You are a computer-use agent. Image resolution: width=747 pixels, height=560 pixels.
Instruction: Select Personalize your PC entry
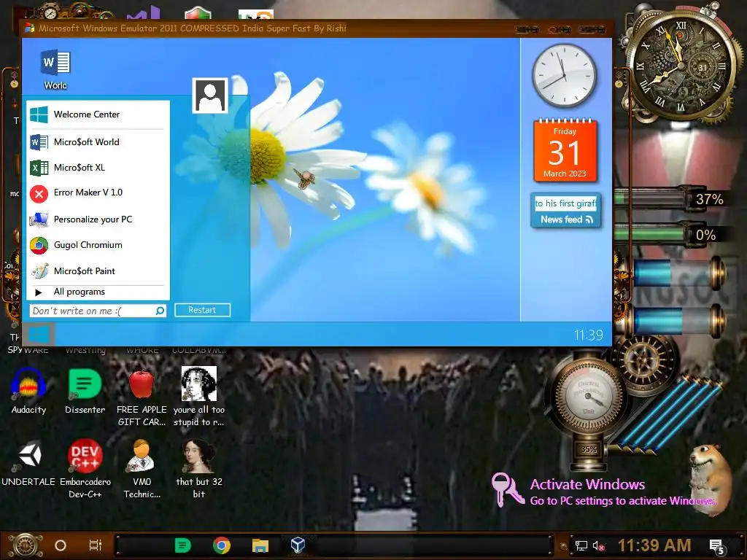click(98, 219)
